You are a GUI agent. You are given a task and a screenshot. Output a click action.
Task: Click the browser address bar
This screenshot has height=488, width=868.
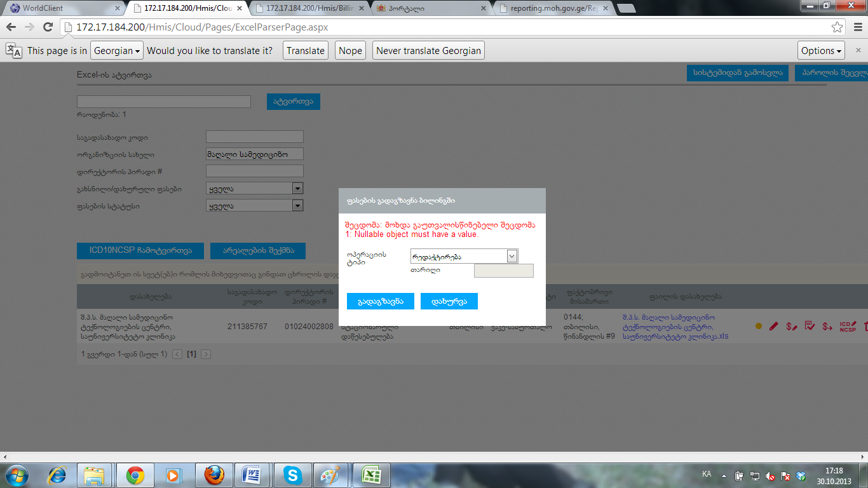coord(445,27)
